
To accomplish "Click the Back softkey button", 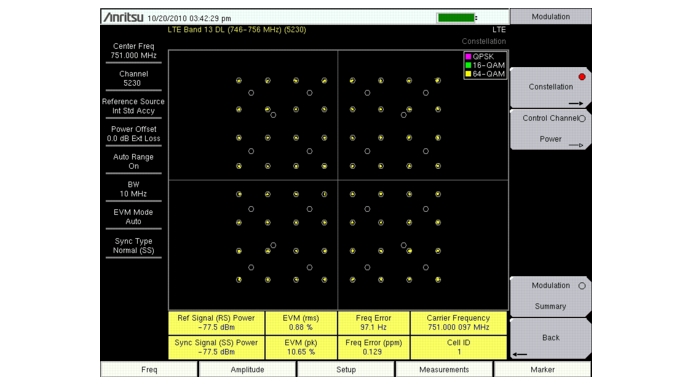I will pos(551,338).
